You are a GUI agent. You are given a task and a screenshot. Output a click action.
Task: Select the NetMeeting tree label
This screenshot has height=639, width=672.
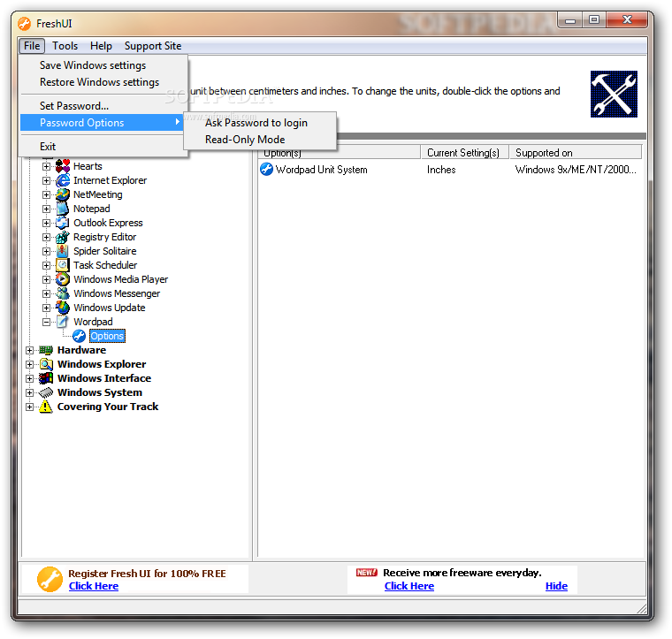pos(98,194)
